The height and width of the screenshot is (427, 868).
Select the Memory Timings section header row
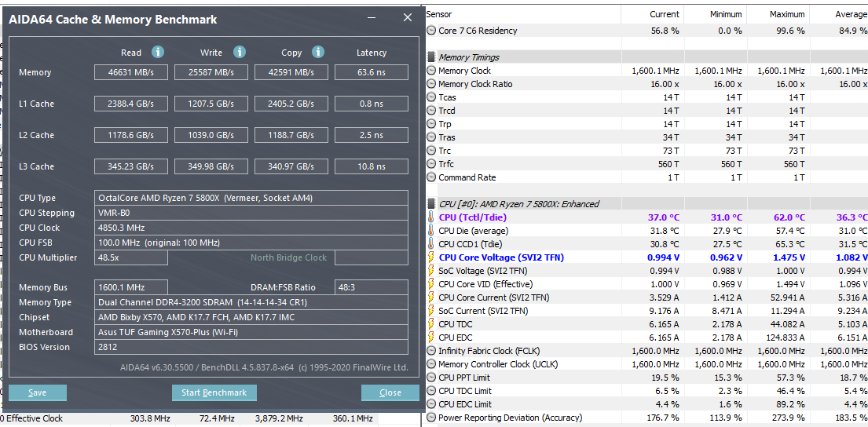(646, 57)
